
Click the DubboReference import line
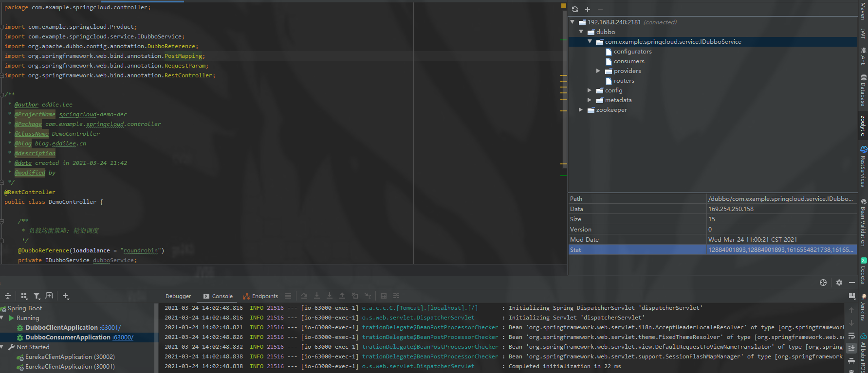click(101, 46)
